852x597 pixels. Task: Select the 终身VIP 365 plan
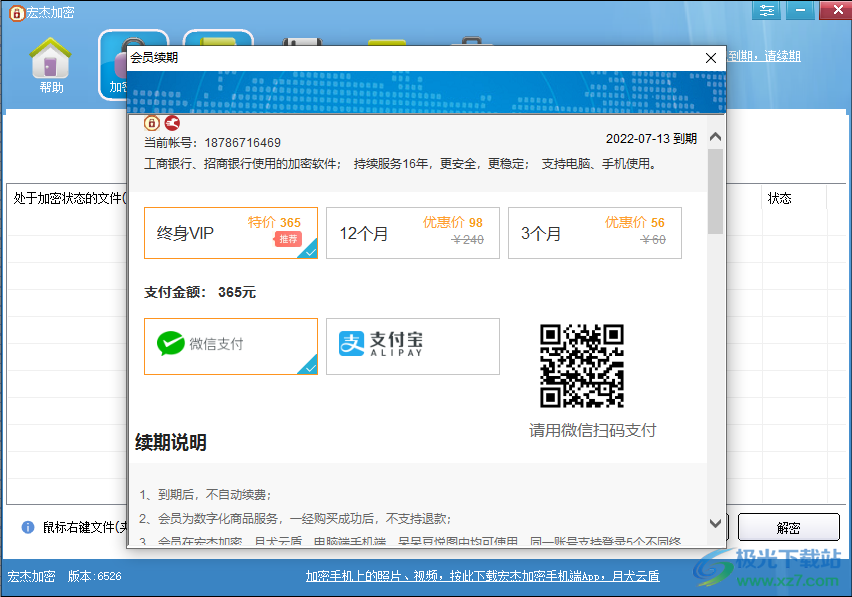tap(231, 233)
